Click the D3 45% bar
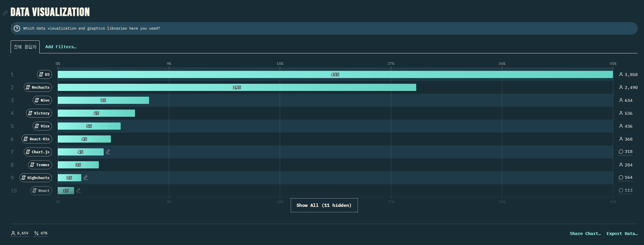The image size is (644, 245). (x=335, y=74)
